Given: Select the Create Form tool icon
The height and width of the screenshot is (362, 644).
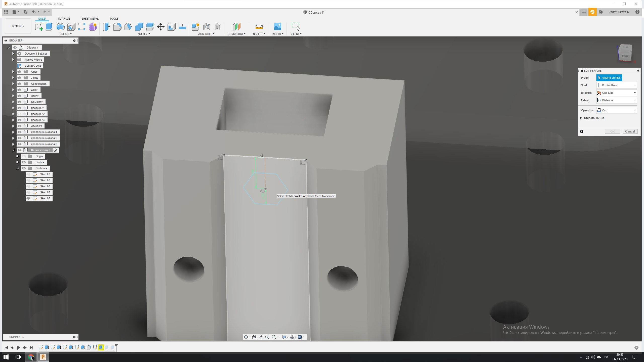Looking at the screenshot, I should tap(93, 26).
